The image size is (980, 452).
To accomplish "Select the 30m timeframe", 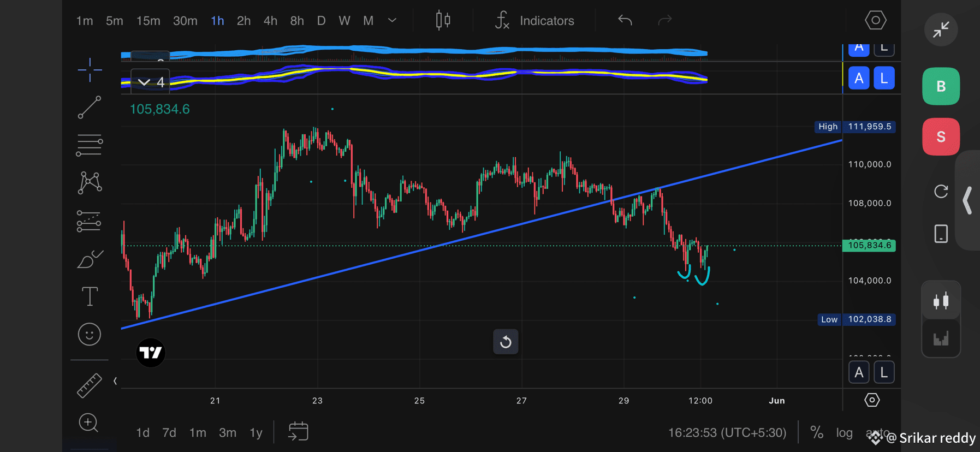I will pos(185,21).
